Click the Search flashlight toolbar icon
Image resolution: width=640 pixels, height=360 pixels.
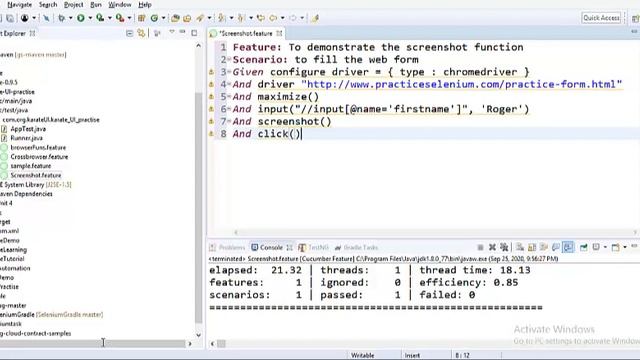click(x=200, y=18)
